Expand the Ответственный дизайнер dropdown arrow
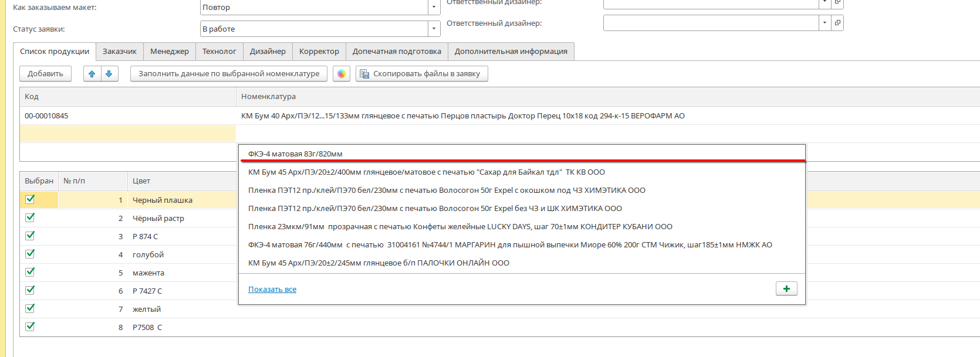Image resolution: width=980 pixels, height=357 pixels. pyautogui.click(x=824, y=23)
